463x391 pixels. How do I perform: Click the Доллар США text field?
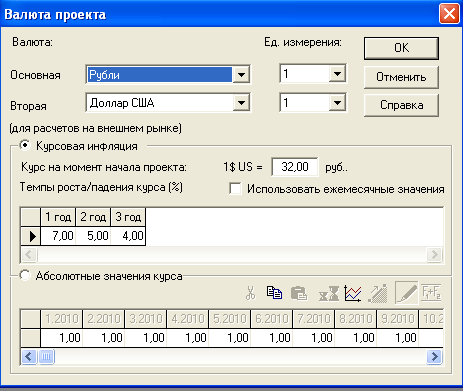point(160,103)
